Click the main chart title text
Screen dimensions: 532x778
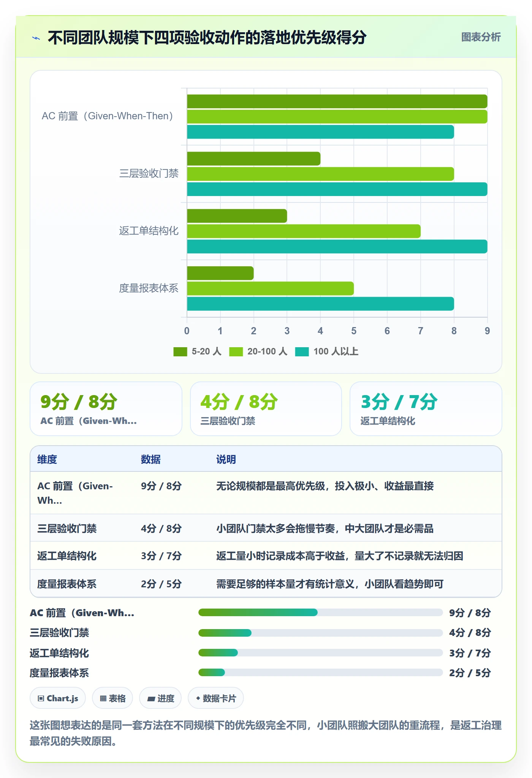(207, 38)
